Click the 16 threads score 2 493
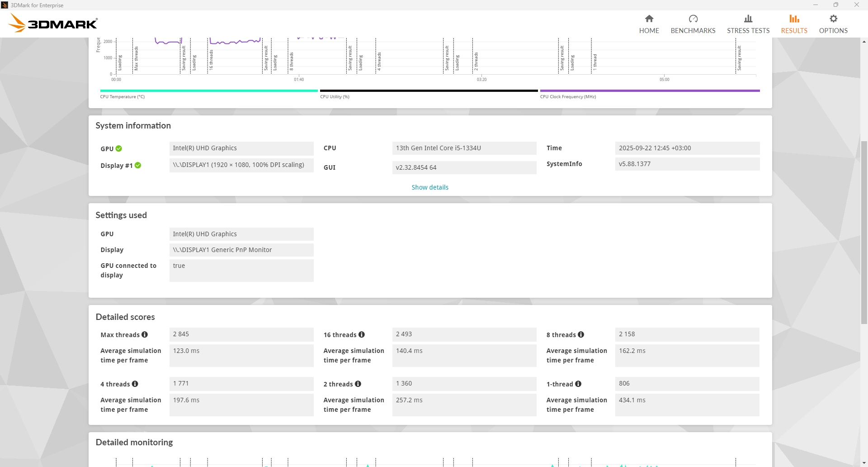The width and height of the screenshot is (868, 467). point(464,334)
